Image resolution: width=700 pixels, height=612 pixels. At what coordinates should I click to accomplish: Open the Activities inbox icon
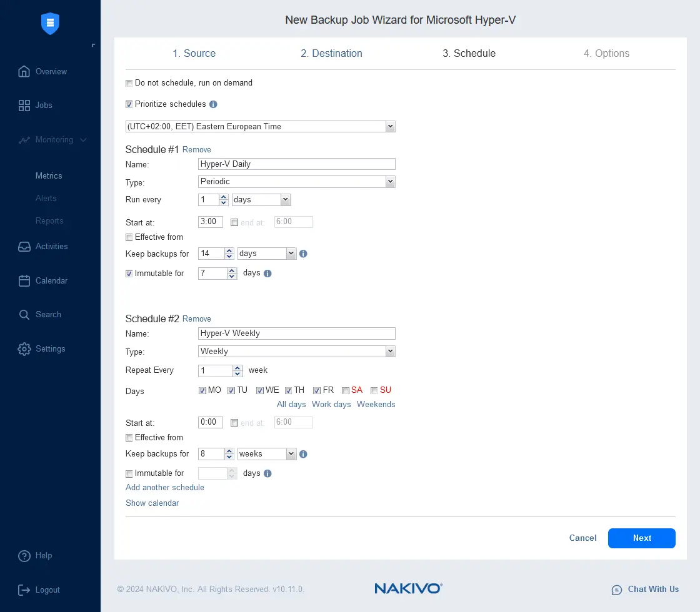(24, 247)
